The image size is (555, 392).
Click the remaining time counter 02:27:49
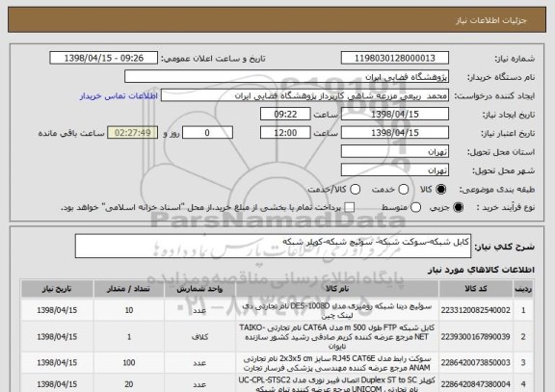click(x=133, y=133)
